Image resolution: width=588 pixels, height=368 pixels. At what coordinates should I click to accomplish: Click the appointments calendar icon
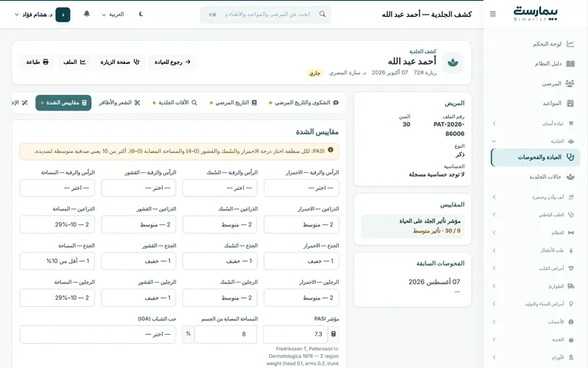[570, 103]
